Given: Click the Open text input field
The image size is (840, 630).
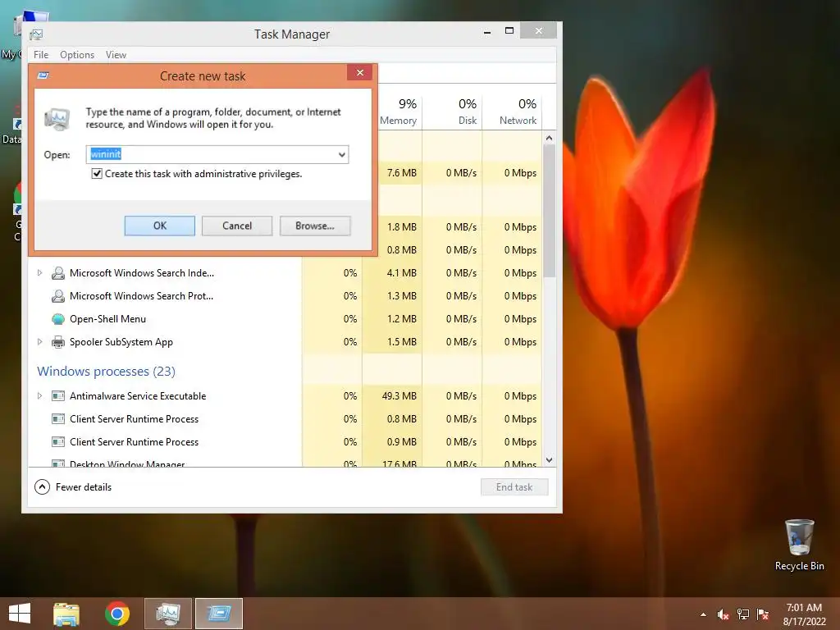Looking at the screenshot, I should tap(217, 155).
